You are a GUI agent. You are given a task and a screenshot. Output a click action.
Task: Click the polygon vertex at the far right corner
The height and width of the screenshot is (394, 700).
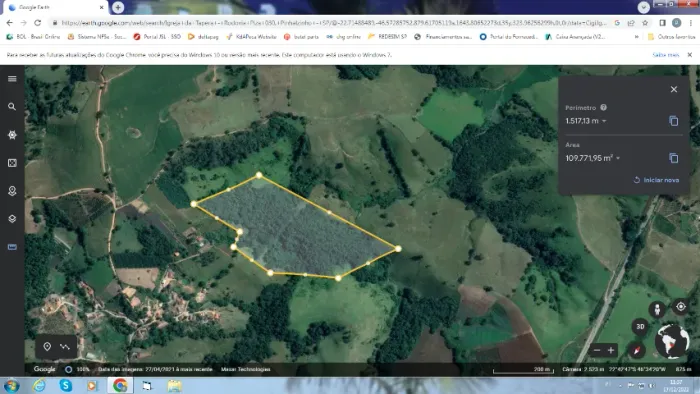tap(398, 249)
